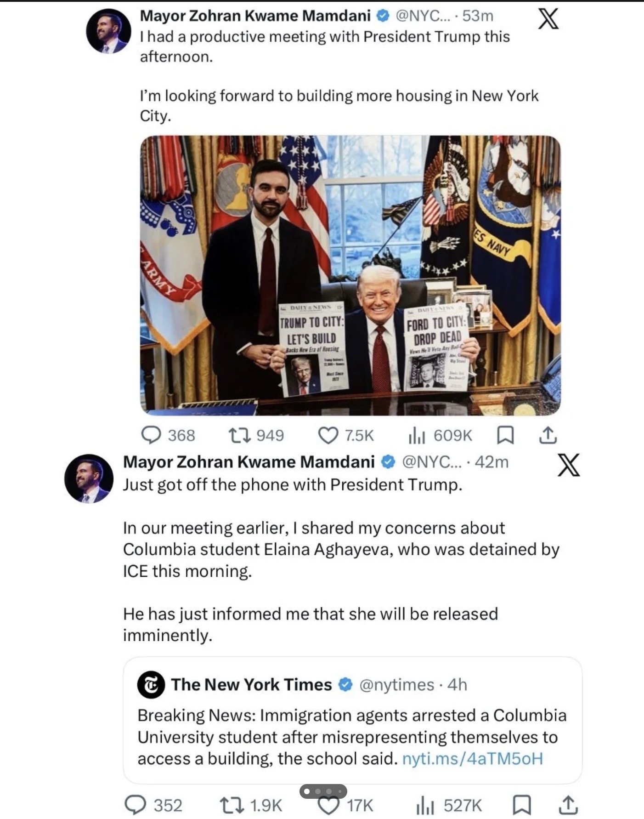Open the Oval Office photo
The height and width of the screenshot is (819, 644).
[350, 275]
